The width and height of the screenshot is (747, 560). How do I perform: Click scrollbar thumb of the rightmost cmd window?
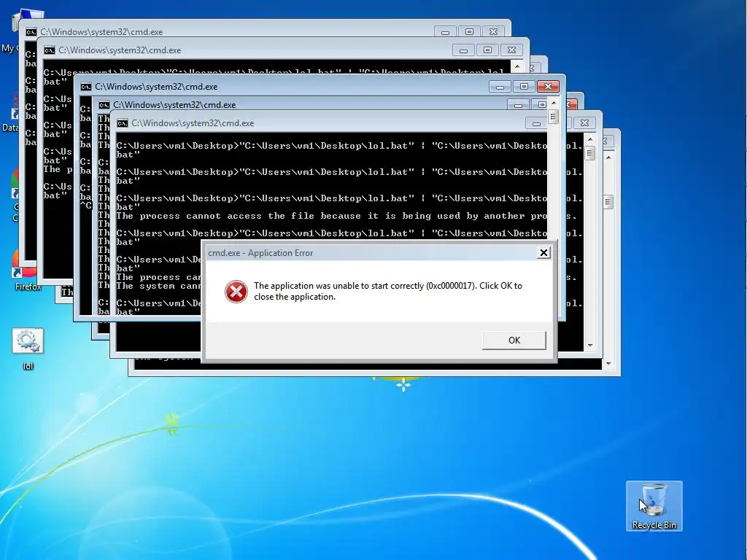(x=608, y=202)
